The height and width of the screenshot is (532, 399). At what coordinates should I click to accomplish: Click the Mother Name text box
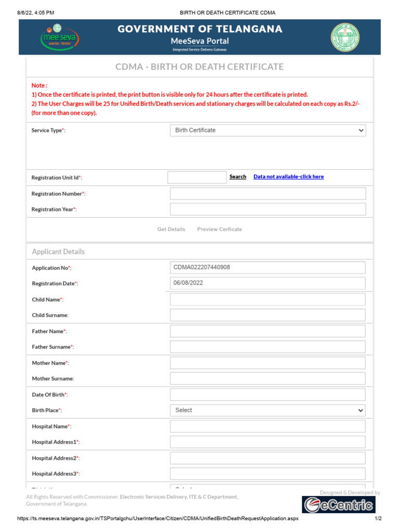268,363
